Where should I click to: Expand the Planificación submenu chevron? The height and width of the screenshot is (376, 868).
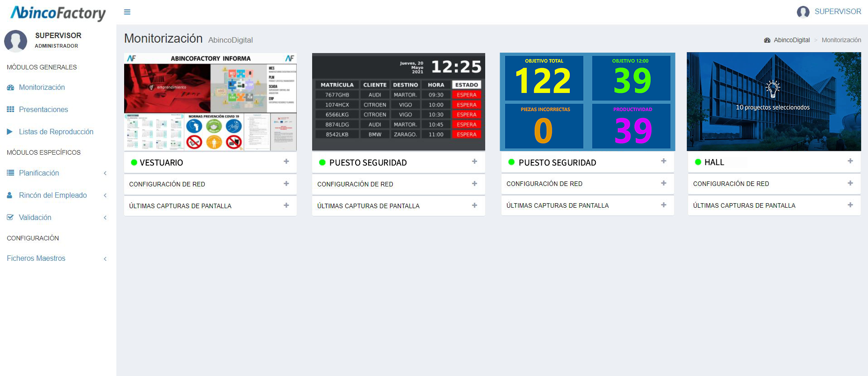(105, 173)
